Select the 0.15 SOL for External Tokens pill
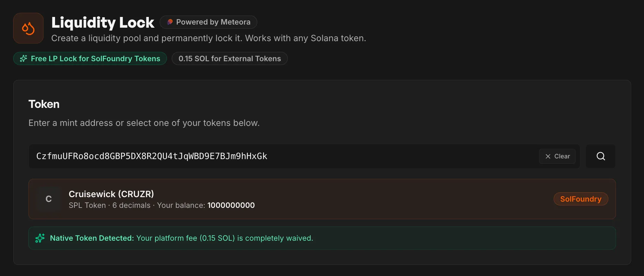Image resolution: width=644 pixels, height=276 pixels. pyautogui.click(x=230, y=59)
